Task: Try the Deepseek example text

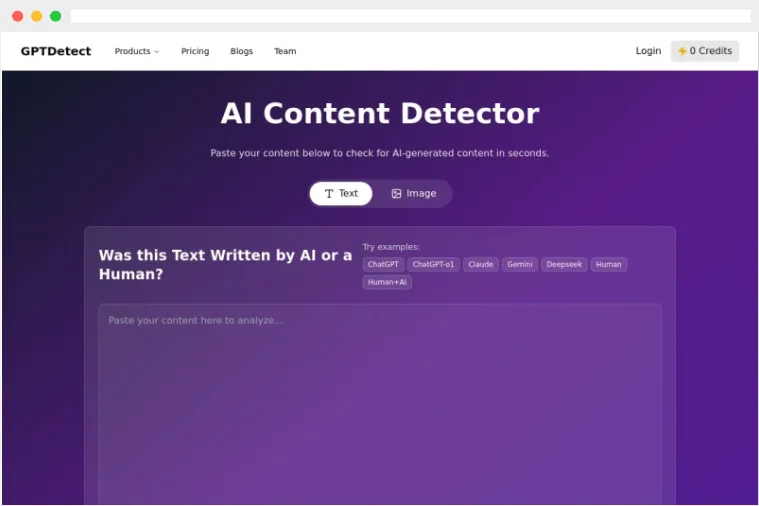Action: pyautogui.click(x=564, y=265)
